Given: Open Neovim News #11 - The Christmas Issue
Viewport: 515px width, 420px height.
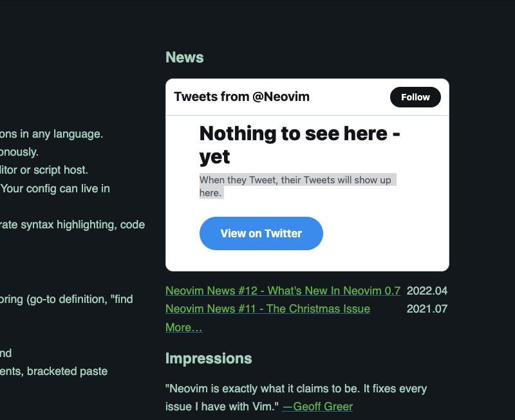Looking at the screenshot, I should pos(267,309).
